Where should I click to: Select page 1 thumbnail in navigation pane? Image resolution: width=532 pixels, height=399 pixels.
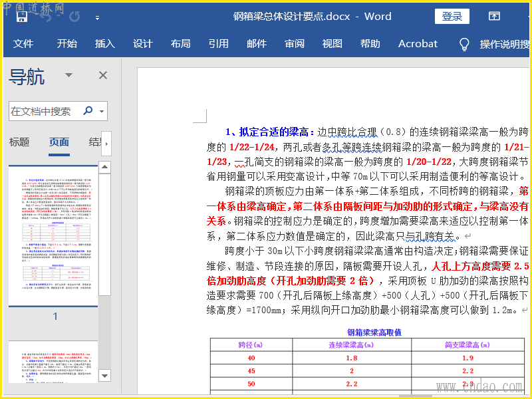tap(55, 236)
